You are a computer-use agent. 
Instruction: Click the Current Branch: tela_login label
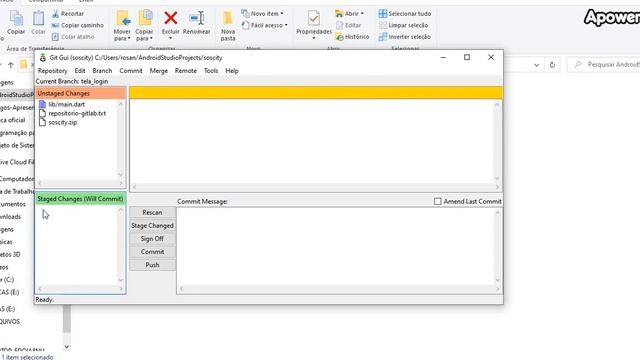coord(72,81)
